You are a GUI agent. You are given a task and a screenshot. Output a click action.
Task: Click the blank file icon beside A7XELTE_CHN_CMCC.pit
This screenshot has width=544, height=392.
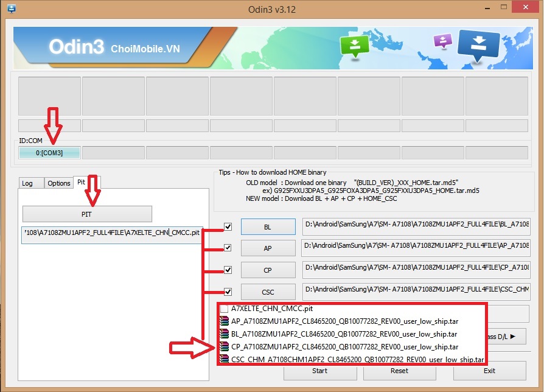[224, 309]
